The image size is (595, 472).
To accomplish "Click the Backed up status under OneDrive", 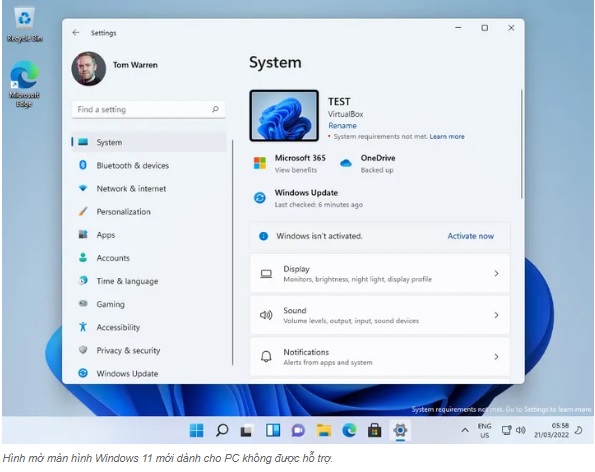I will click(377, 170).
